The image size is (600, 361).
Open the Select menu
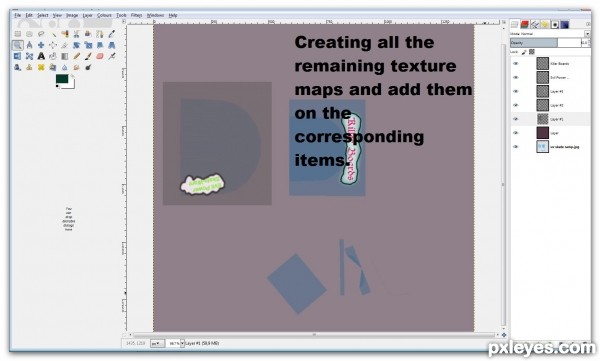[x=42, y=15]
